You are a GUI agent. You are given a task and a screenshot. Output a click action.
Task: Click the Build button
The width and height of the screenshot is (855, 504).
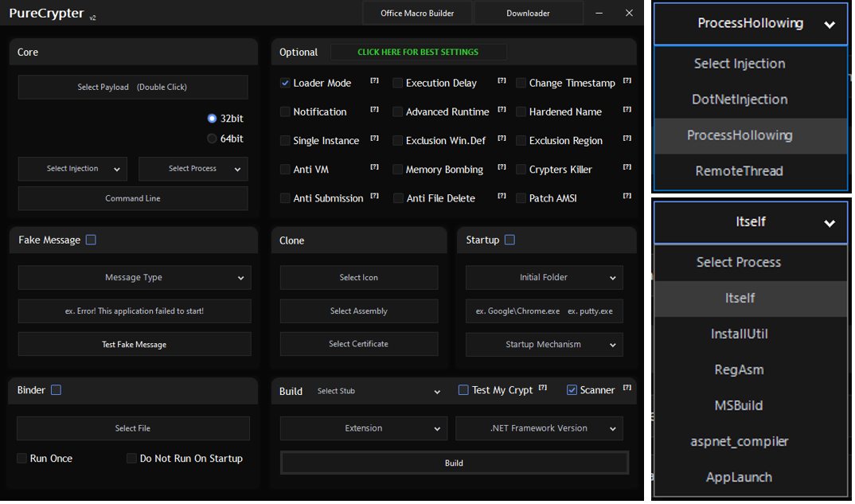pyautogui.click(x=455, y=463)
